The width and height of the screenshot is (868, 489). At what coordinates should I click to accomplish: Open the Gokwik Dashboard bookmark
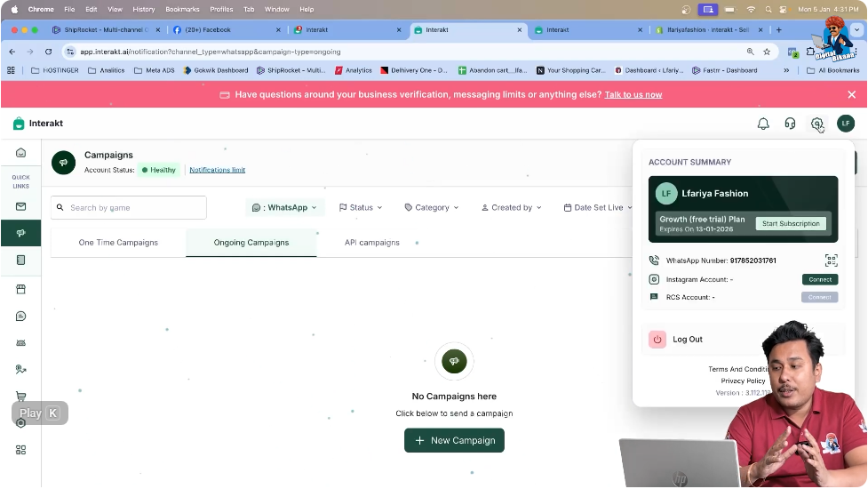[216, 70]
